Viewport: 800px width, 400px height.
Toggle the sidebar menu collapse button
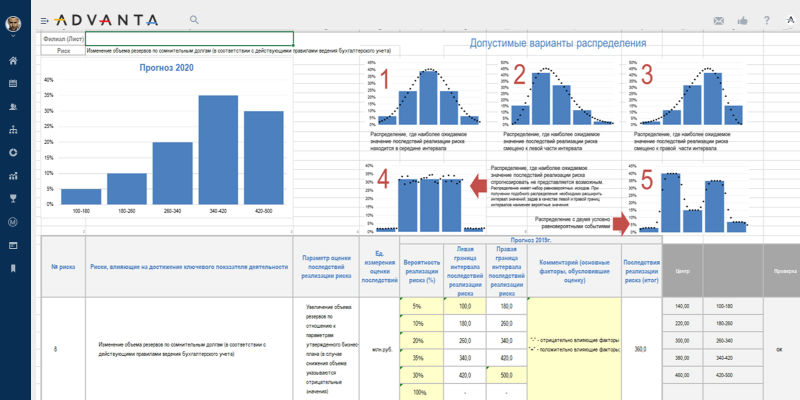44,20
